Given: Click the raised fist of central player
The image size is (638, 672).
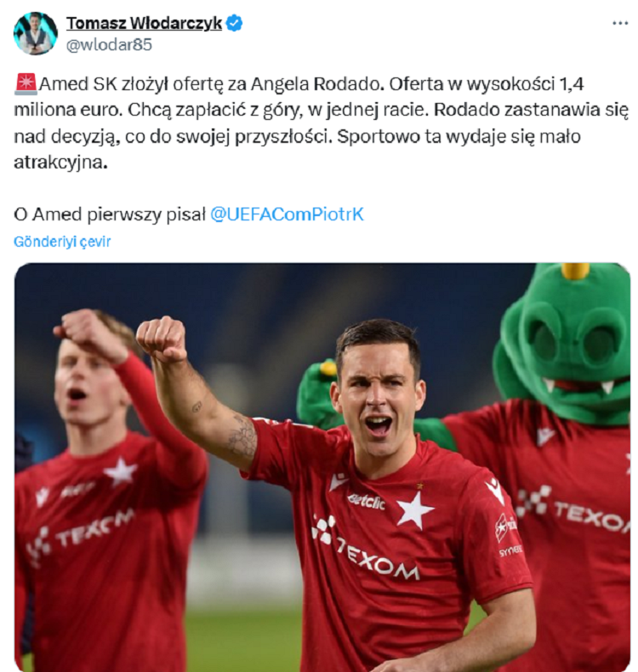Looking at the screenshot, I should pos(162,339).
